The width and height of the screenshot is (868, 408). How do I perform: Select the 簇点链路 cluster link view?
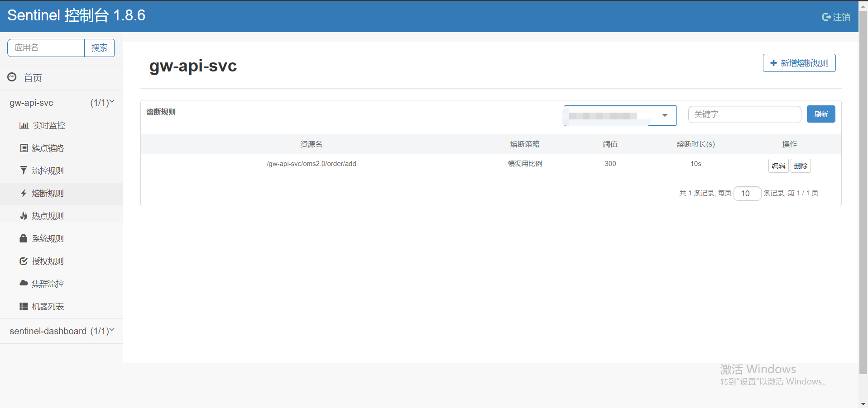tap(47, 148)
